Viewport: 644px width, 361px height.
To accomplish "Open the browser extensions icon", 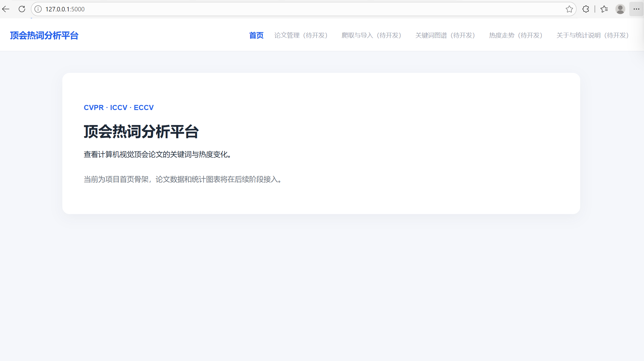I will coord(586,9).
